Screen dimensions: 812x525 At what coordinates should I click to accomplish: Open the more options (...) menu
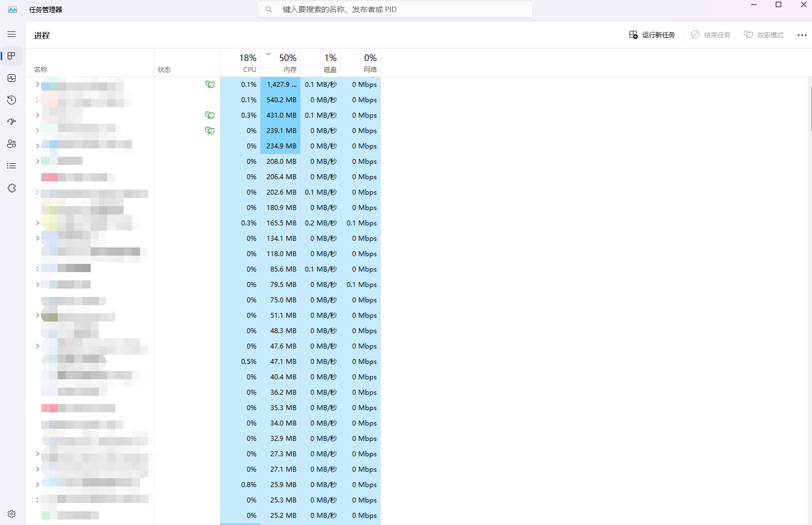pyautogui.click(x=802, y=35)
